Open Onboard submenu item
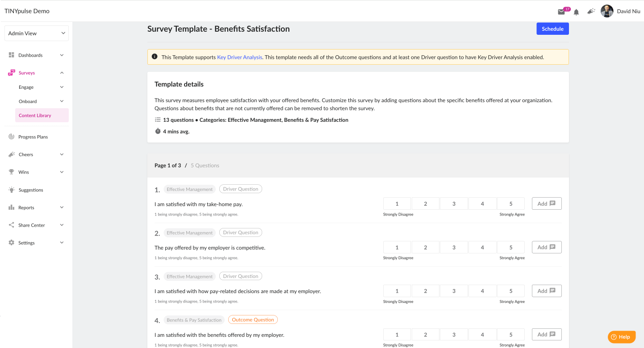Image resolution: width=644 pixels, height=348 pixels. (28, 101)
